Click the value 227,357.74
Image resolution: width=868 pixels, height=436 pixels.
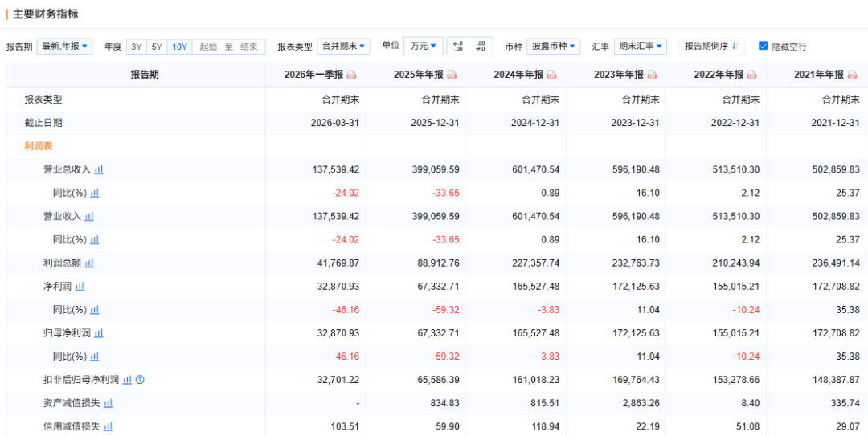tap(536, 263)
